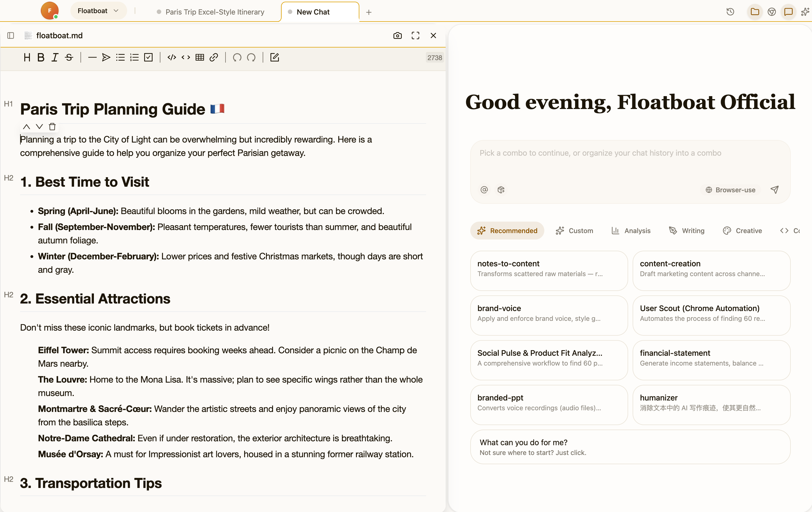Insert a task checklist item
Viewport: 812px width, 512px height.
(148, 57)
